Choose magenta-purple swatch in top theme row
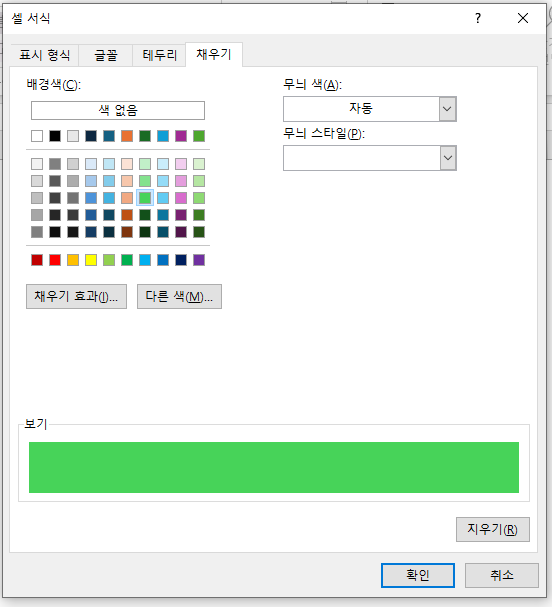The image size is (552, 607). [181, 136]
